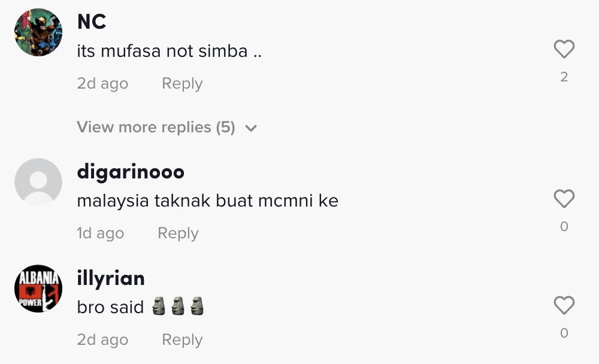Reply to digarinooo's comment

coord(178,233)
